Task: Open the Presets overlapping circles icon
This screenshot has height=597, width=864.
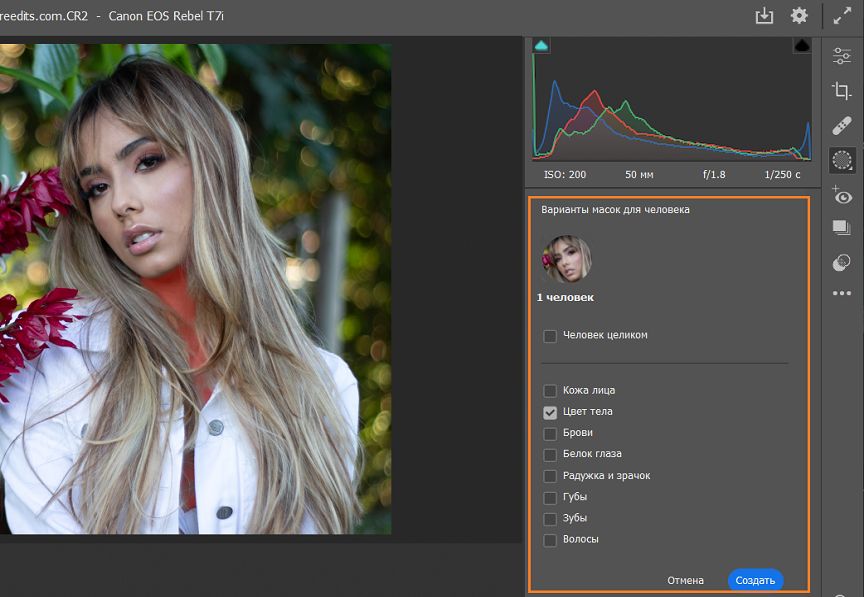Action: [x=841, y=262]
